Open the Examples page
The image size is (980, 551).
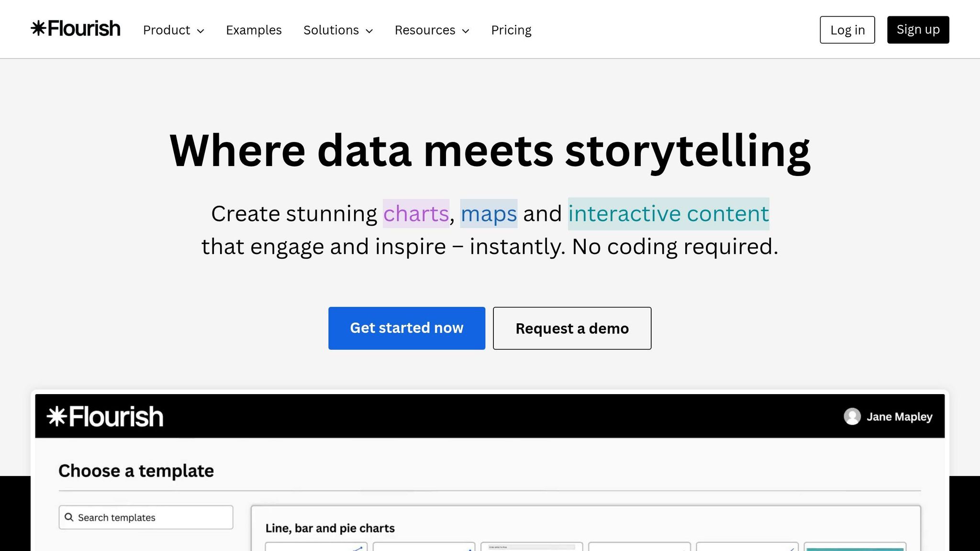(254, 30)
